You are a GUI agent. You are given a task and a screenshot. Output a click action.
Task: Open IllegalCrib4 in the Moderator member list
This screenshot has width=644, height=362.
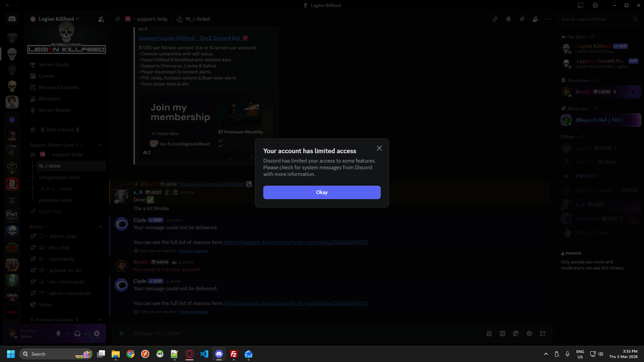click(x=600, y=120)
